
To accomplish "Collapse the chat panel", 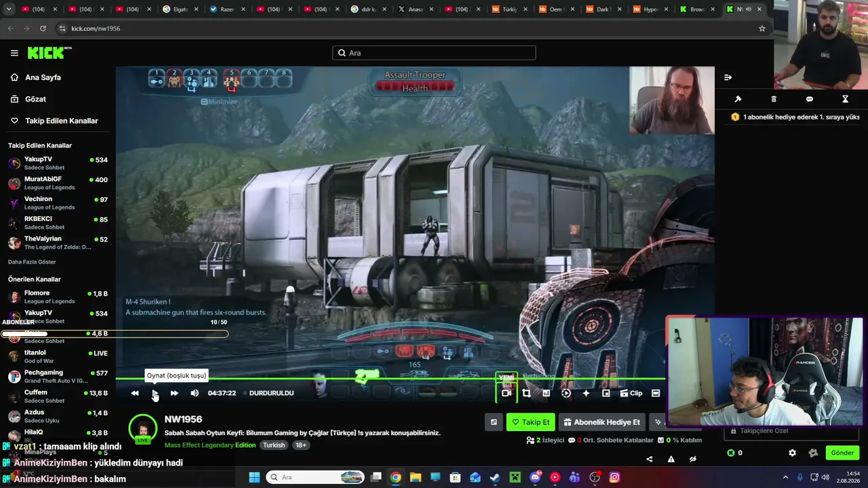I will click(x=728, y=77).
